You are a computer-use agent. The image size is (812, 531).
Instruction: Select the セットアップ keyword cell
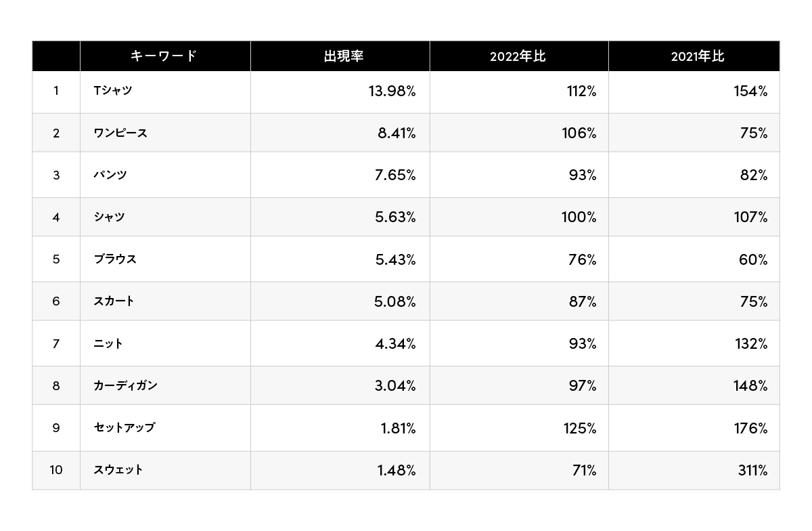pyautogui.click(x=125, y=427)
